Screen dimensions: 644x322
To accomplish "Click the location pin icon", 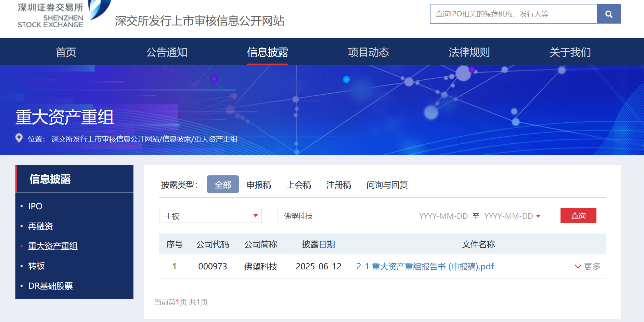I will 19,138.
